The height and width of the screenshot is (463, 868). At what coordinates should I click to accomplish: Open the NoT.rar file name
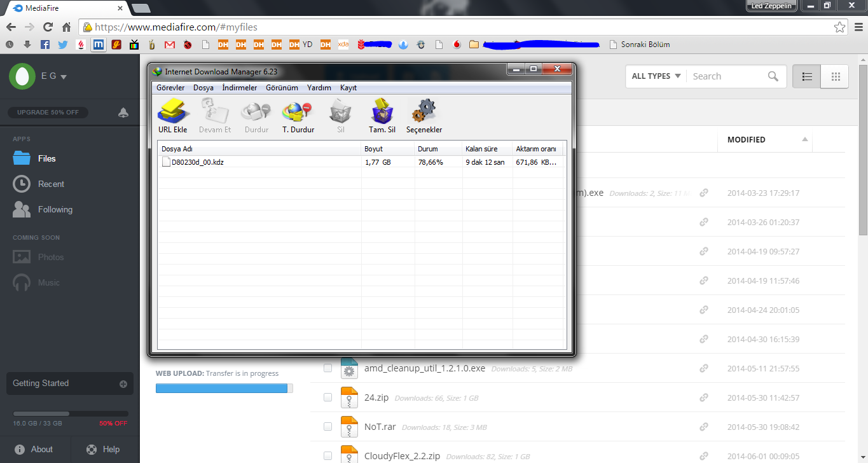(x=380, y=427)
